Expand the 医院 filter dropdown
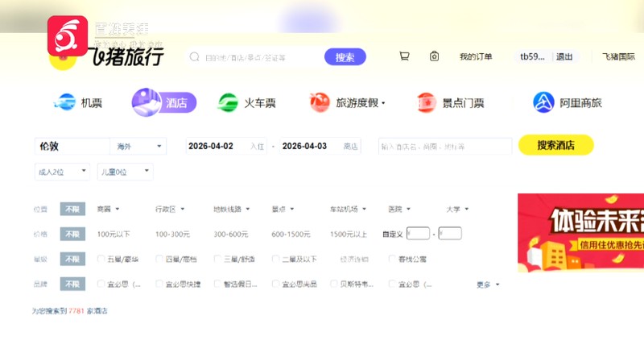644x357 pixels. tap(399, 209)
